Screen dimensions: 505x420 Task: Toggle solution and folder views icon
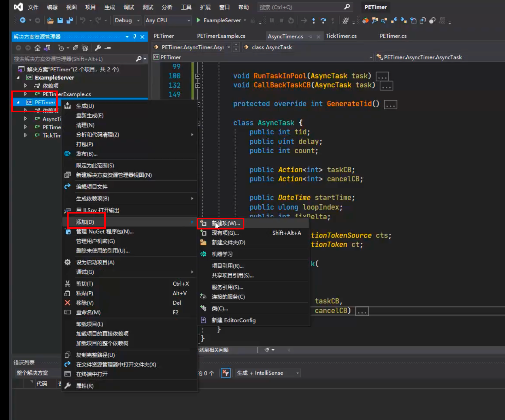pyautogui.click(x=47, y=48)
